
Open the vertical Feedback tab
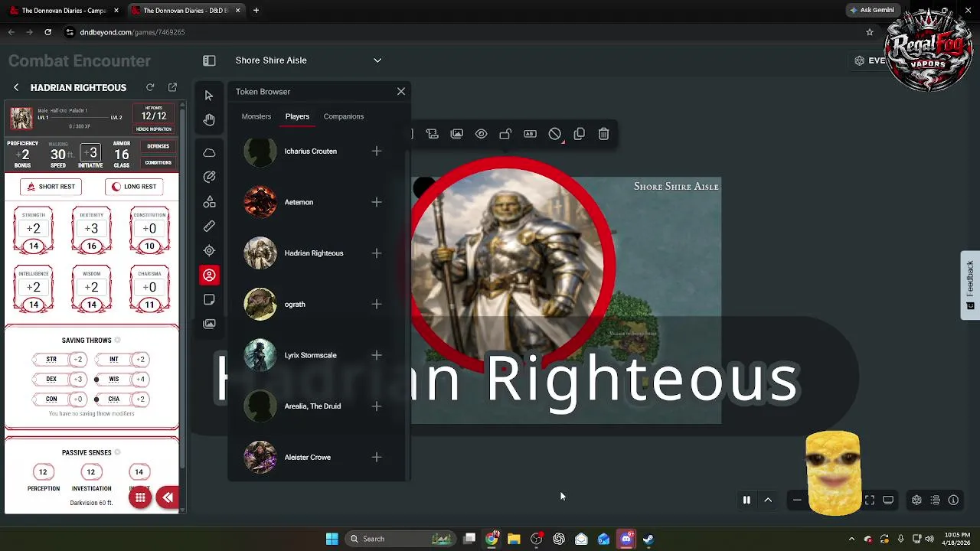970,285
